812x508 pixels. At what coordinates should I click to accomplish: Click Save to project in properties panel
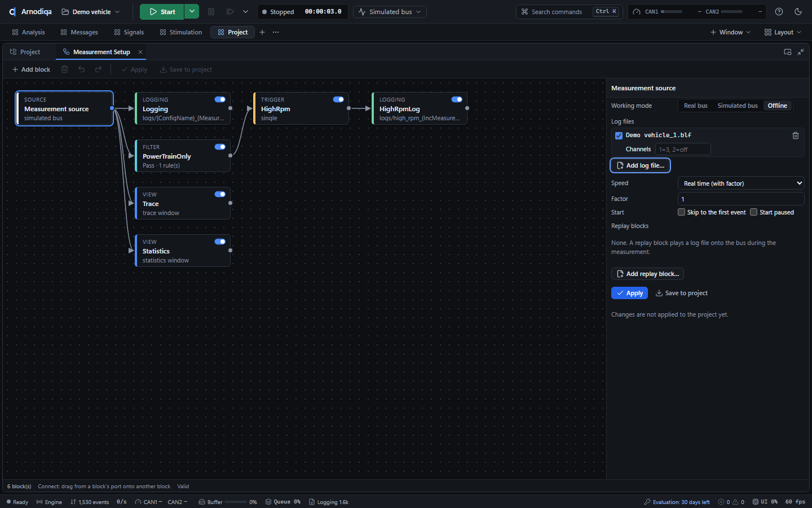pyautogui.click(x=681, y=293)
